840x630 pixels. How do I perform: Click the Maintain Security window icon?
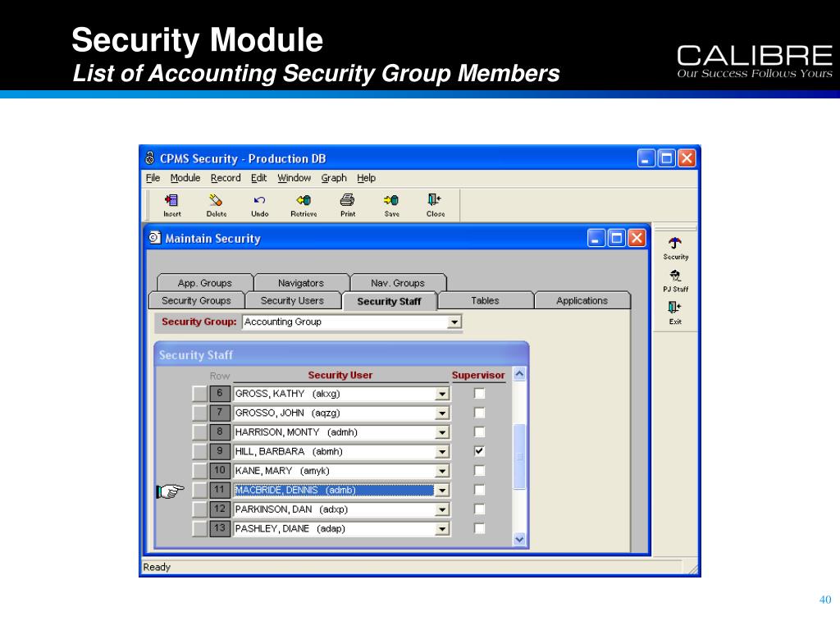click(155, 237)
